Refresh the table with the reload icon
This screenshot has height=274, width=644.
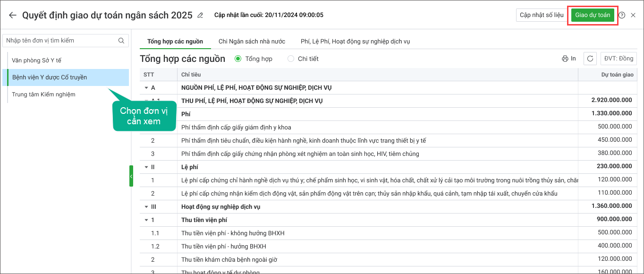coord(590,59)
